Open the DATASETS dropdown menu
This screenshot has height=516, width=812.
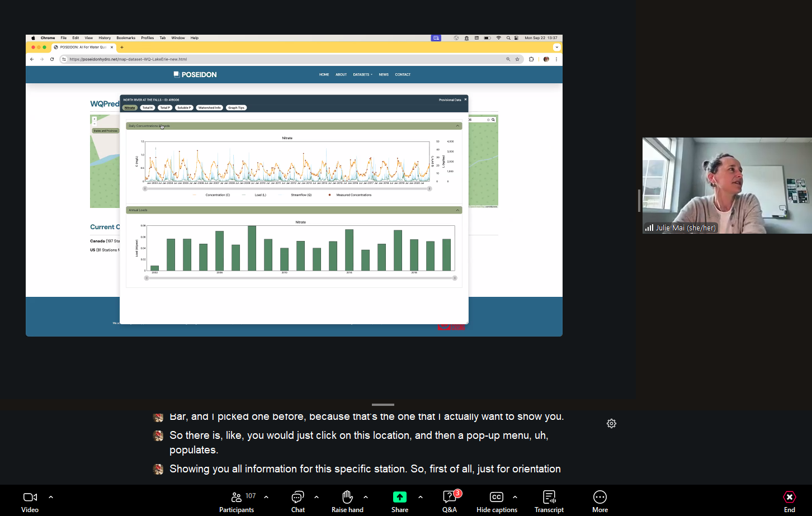pos(361,74)
